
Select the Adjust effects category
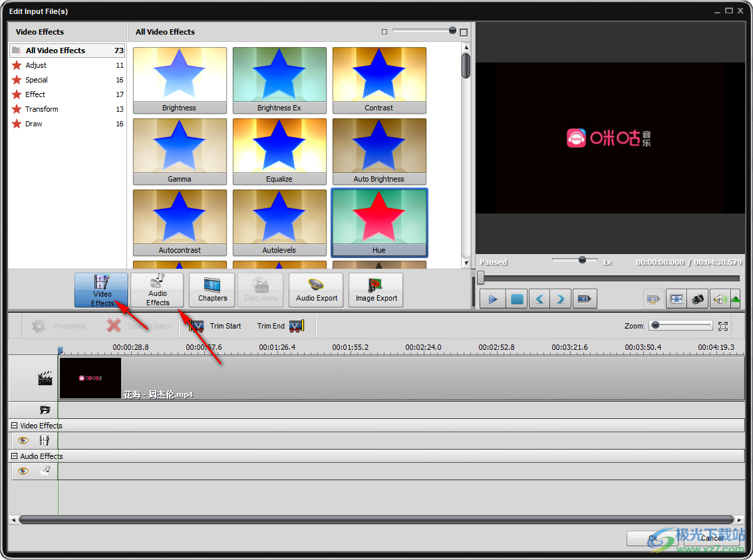point(67,65)
